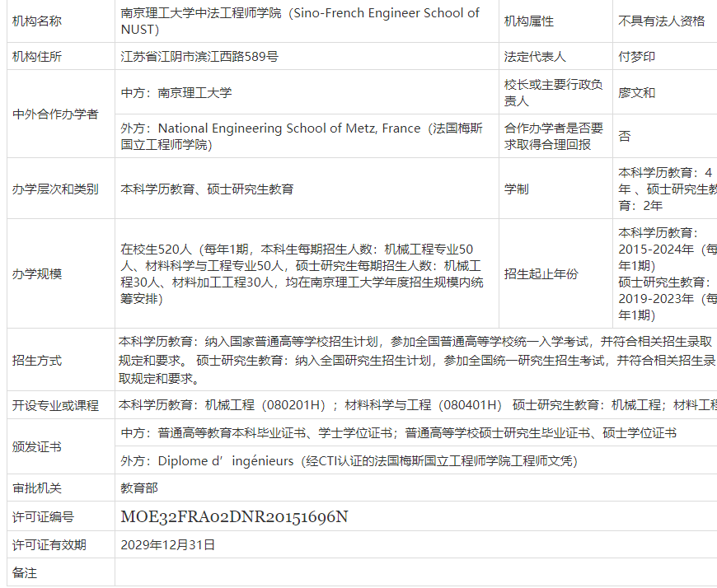The width and height of the screenshot is (717, 588).
Task: Click the 办学层次和类别 label
Action: tap(55, 189)
